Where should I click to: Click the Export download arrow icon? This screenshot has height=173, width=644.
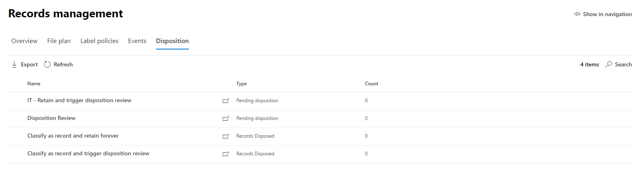[14, 64]
